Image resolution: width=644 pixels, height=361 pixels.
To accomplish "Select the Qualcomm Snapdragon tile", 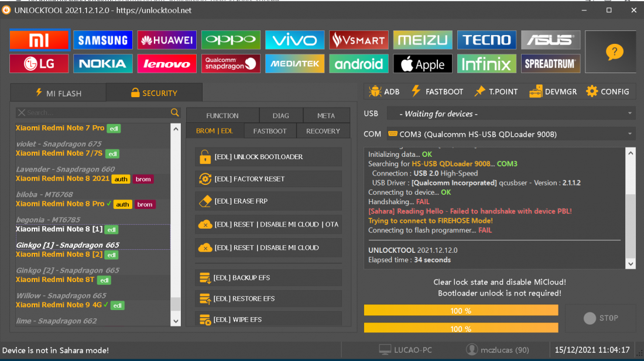I will [x=231, y=64].
